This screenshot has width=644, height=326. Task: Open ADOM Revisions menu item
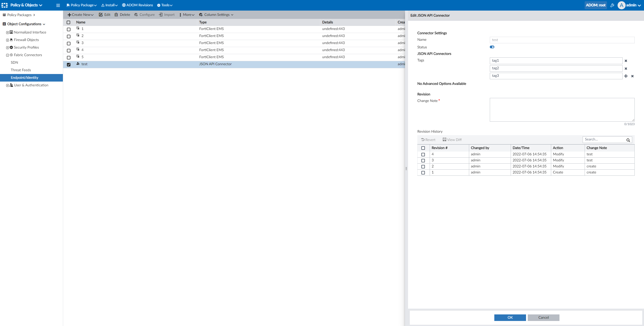click(137, 5)
